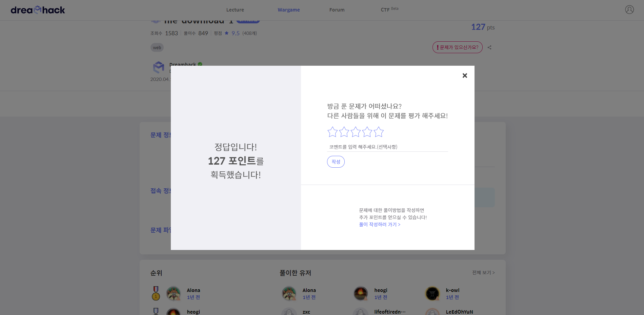Open the Lecture menu
The width and height of the screenshot is (644, 315).
pyautogui.click(x=235, y=10)
